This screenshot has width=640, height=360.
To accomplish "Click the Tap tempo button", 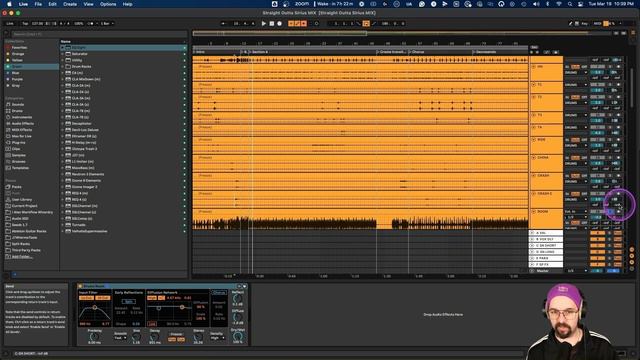I will point(25,24).
